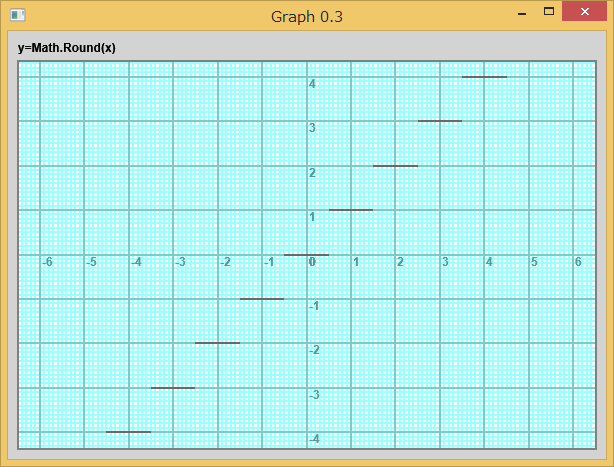This screenshot has height=467, width=614.
Task: Click the y=Math.Round(x) formula label
Action: tap(67, 48)
